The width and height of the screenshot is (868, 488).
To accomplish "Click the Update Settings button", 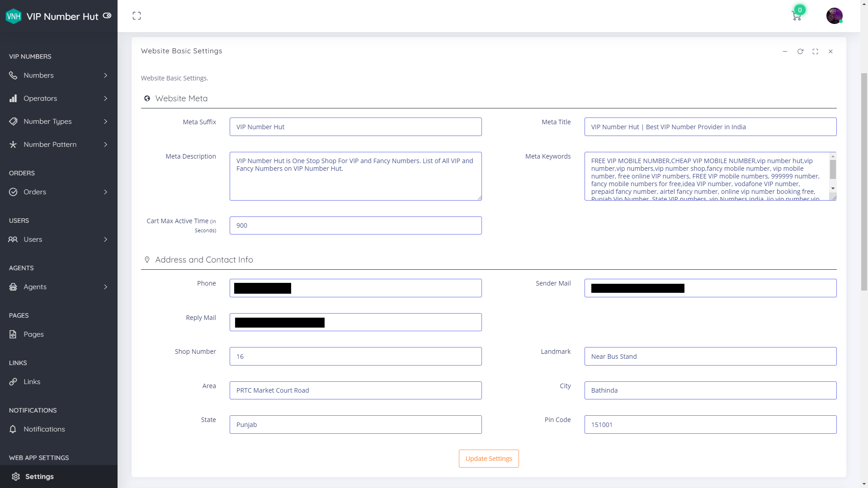I will 489,459.
